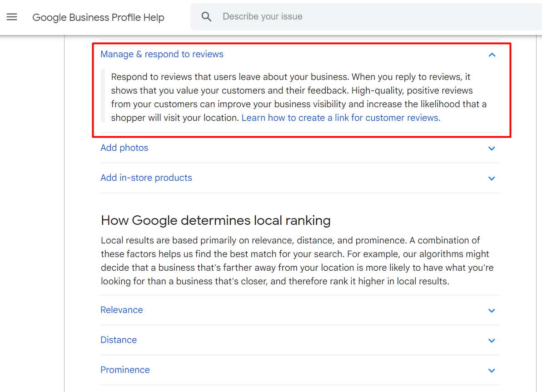Click the Prominence heading
The width and height of the screenshot is (542, 392).
(x=125, y=370)
